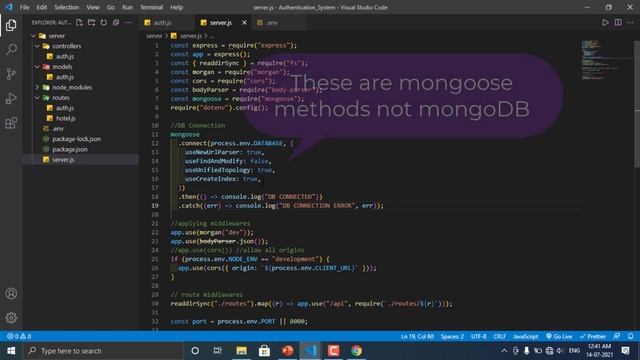The image size is (640, 360).
Task: Open the Explorer view in activity bar
Action: pos(11,25)
